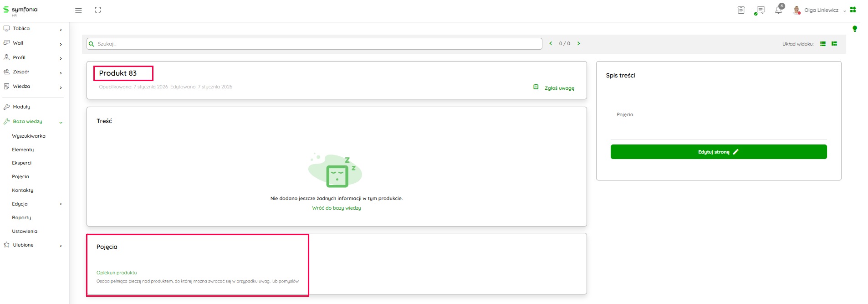
Task: Open the chat messages icon
Action: tap(760, 10)
